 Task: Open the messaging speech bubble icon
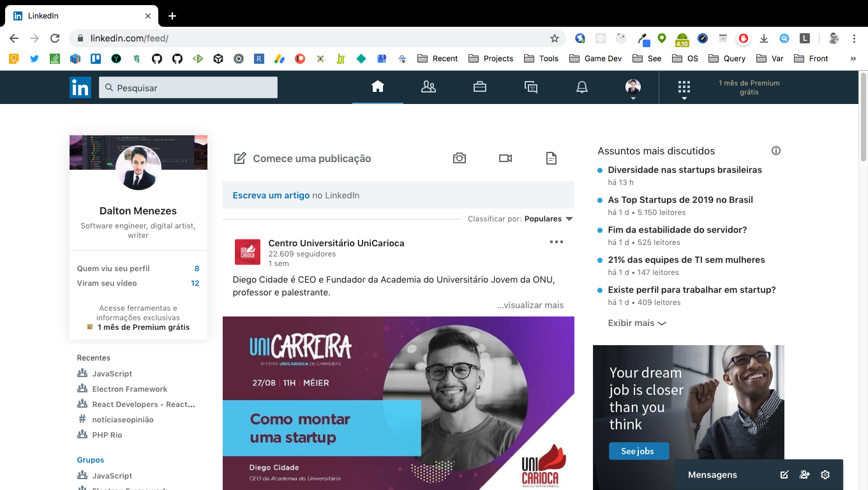[530, 87]
